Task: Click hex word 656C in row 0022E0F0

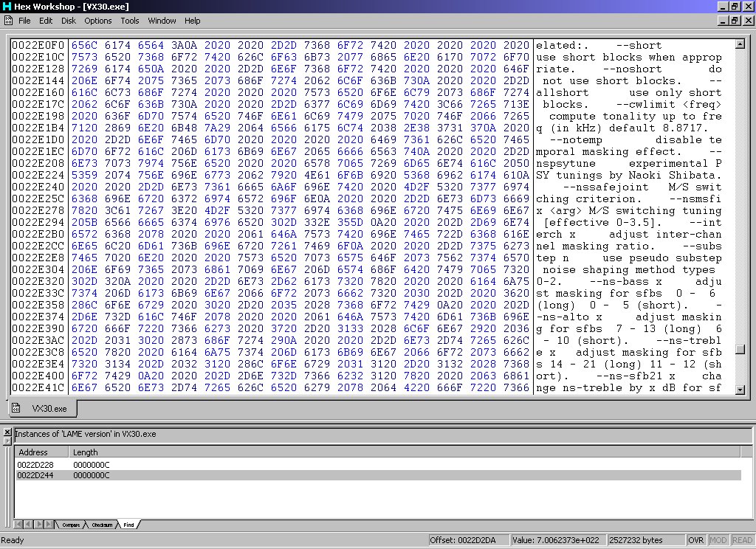Action: tap(84, 45)
